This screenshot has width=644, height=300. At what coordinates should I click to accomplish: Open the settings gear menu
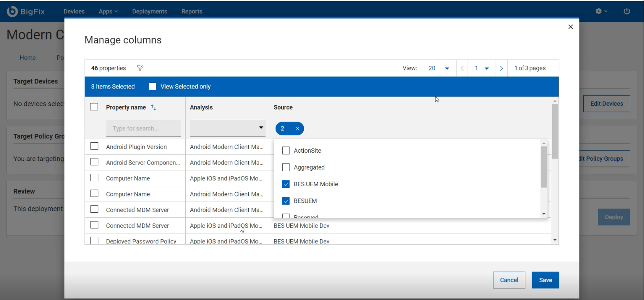601,12
